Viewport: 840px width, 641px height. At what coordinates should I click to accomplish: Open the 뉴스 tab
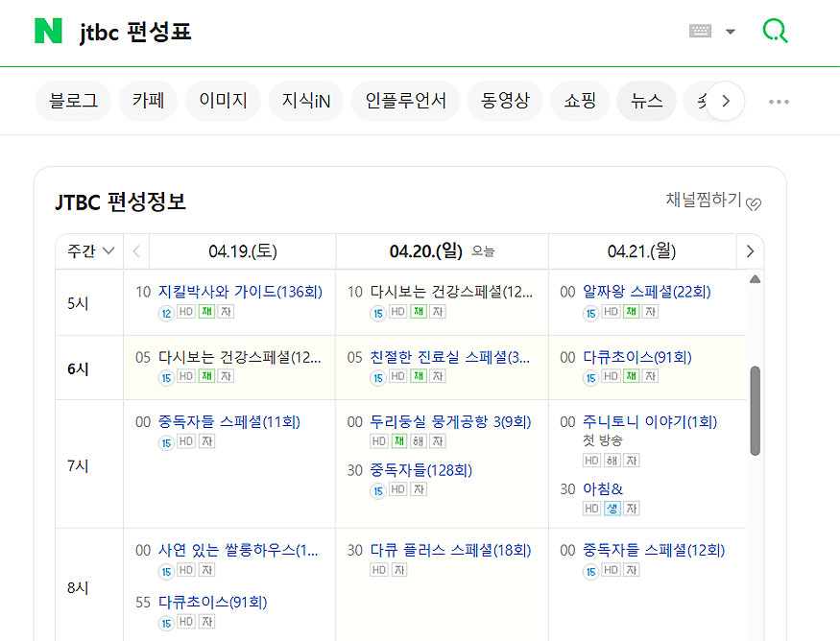(647, 101)
